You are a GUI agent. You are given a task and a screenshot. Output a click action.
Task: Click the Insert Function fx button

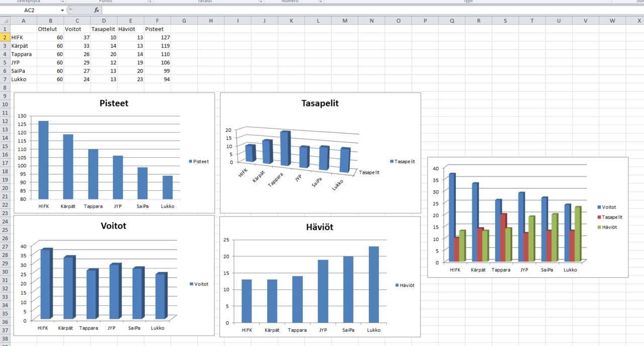97,10
